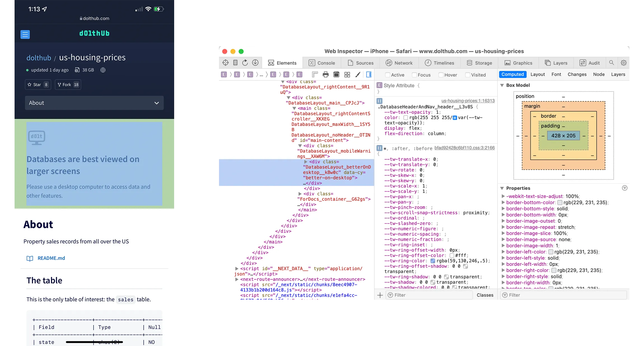The height and width of the screenshot is (346, 644).
Task: Select the style editing paintbrush icon
Action: tap(358, 74)
